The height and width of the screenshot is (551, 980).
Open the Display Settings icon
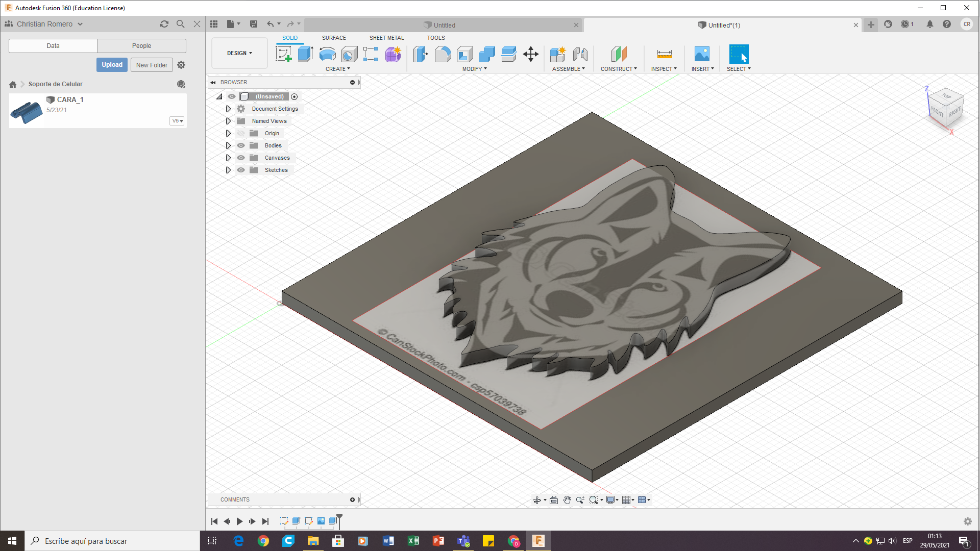[610, 500]
